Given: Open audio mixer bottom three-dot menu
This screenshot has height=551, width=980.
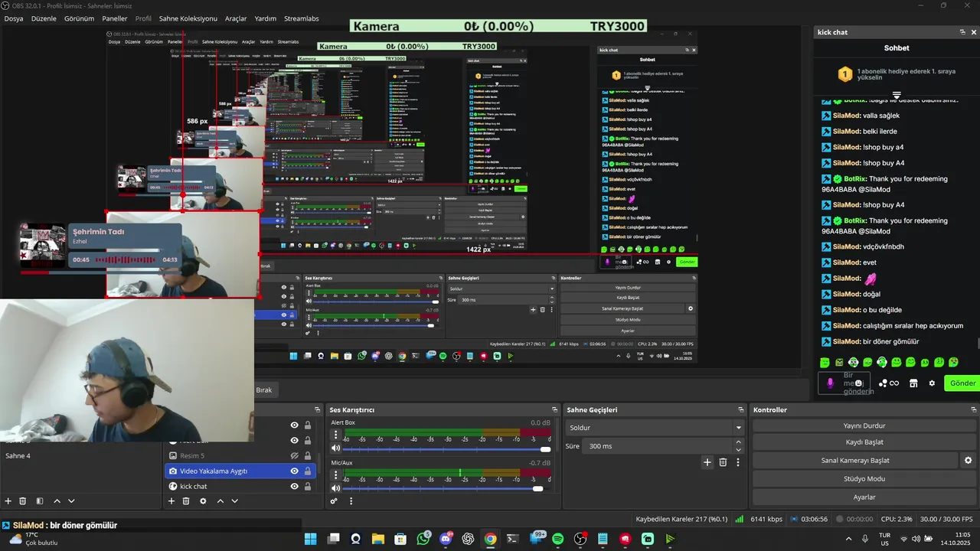Looking at the screenshot, I should coord(351,501).
